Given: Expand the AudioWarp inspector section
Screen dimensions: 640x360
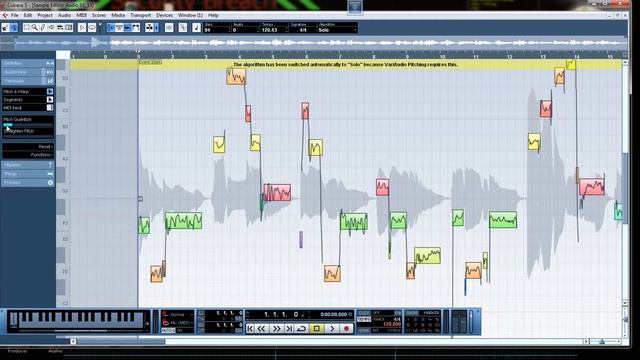Looking at the screenshot, I should [x=28, y=72].
